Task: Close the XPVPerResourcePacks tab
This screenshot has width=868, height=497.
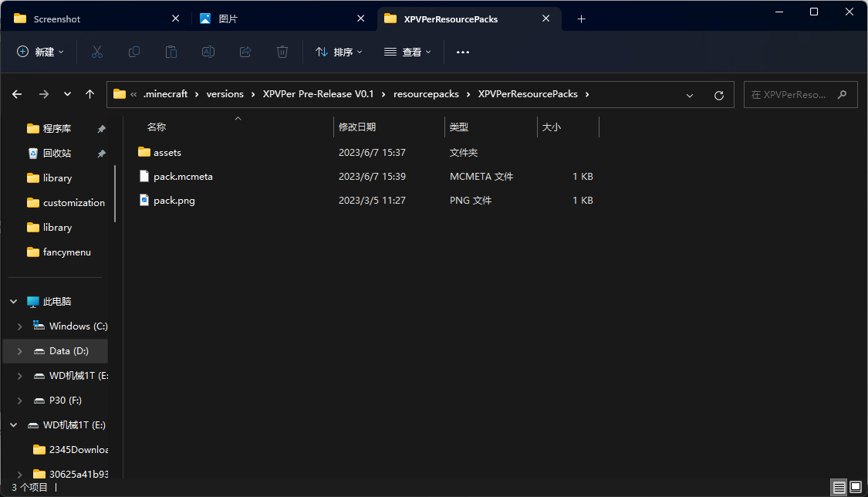Action: (x=545, y=19)
